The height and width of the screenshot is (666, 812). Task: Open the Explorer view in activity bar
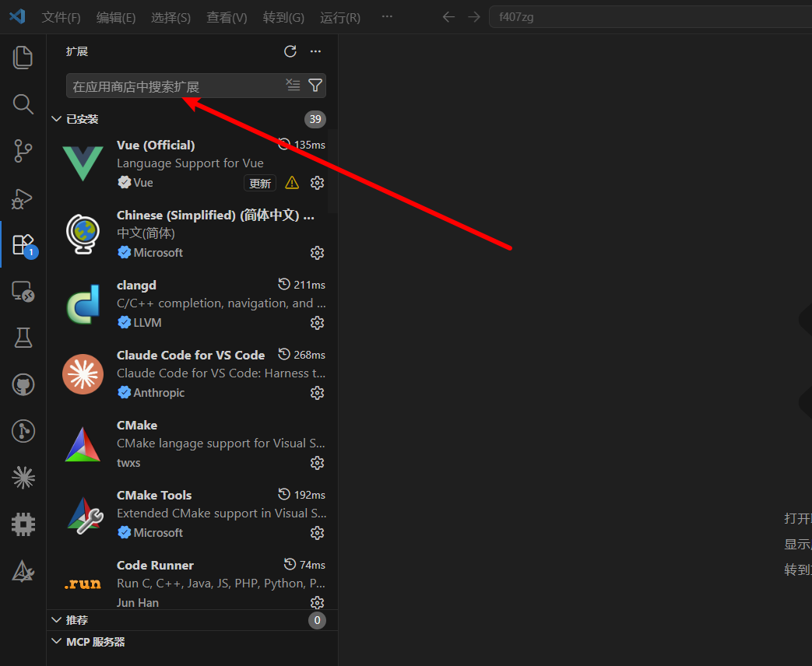click(23, 58)
